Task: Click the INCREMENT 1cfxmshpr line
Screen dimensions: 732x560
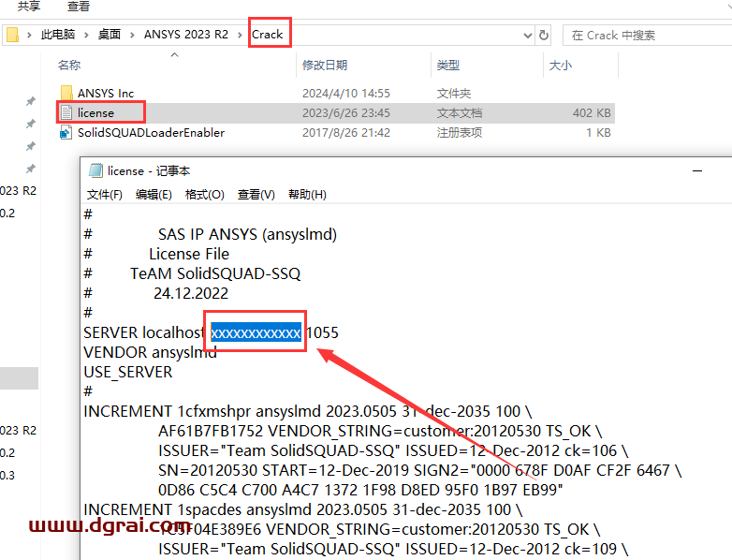Action: click(x=308, y=411)
